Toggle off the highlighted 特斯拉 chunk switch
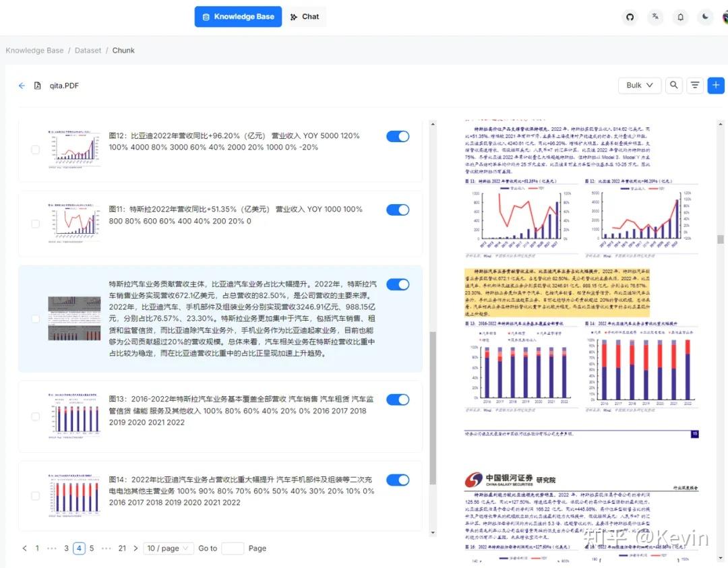The height and width of the screenshot is (568, 728). 398,284
